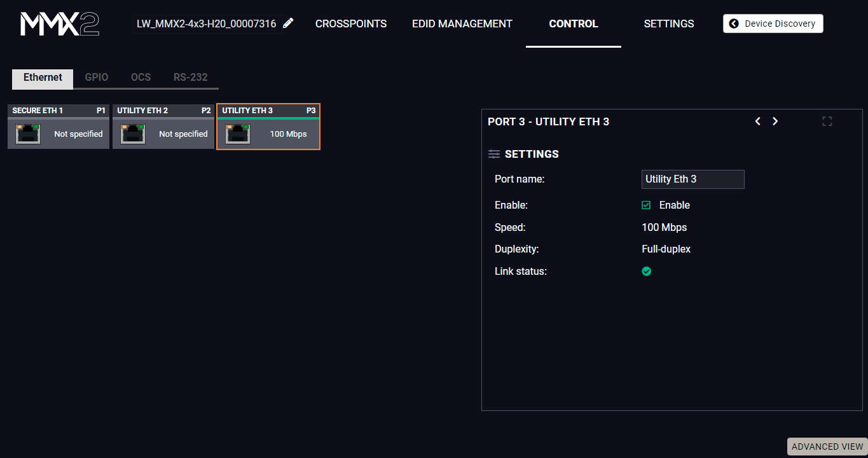The width and height of the screenshot is (868, 458).
Task: Click Utility Eth 2 RJ45 port icon
Action: point(133,134)
